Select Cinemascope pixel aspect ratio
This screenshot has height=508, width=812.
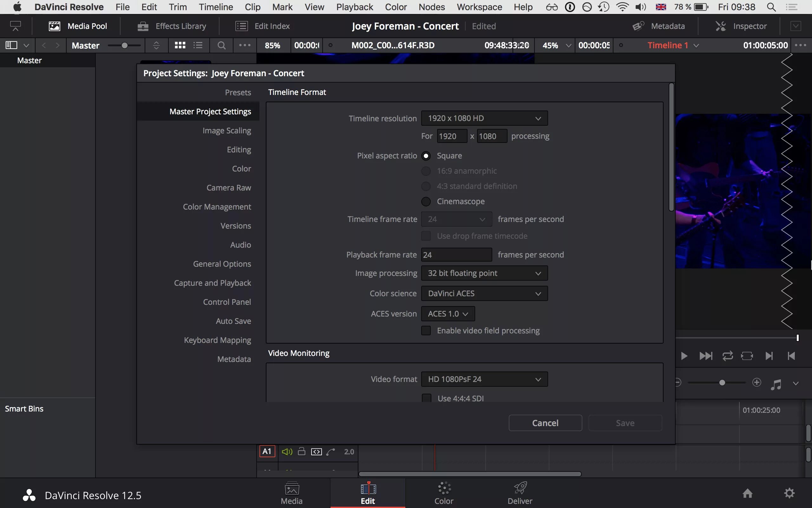point(426,202)
